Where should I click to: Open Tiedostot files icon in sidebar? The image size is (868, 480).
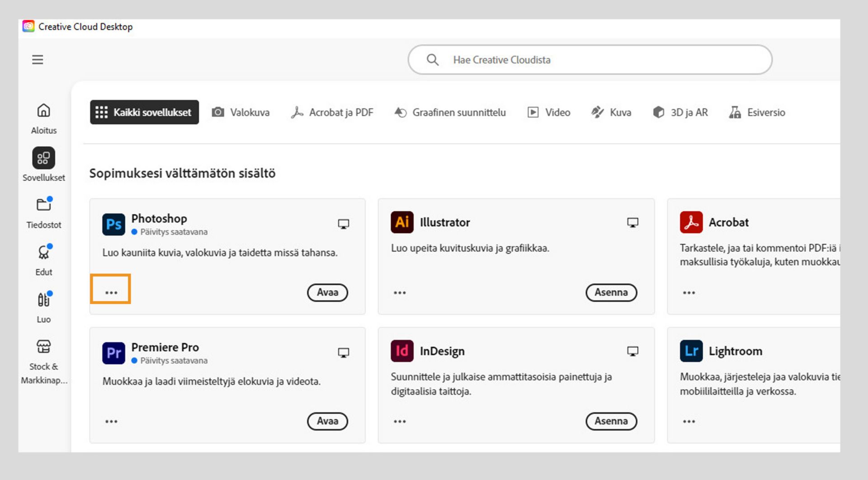(43, 205)
